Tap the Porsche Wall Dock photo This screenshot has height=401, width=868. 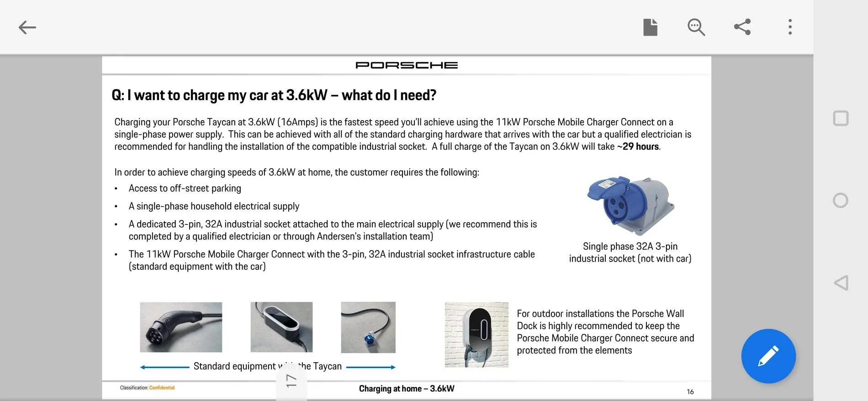point(476,334)
